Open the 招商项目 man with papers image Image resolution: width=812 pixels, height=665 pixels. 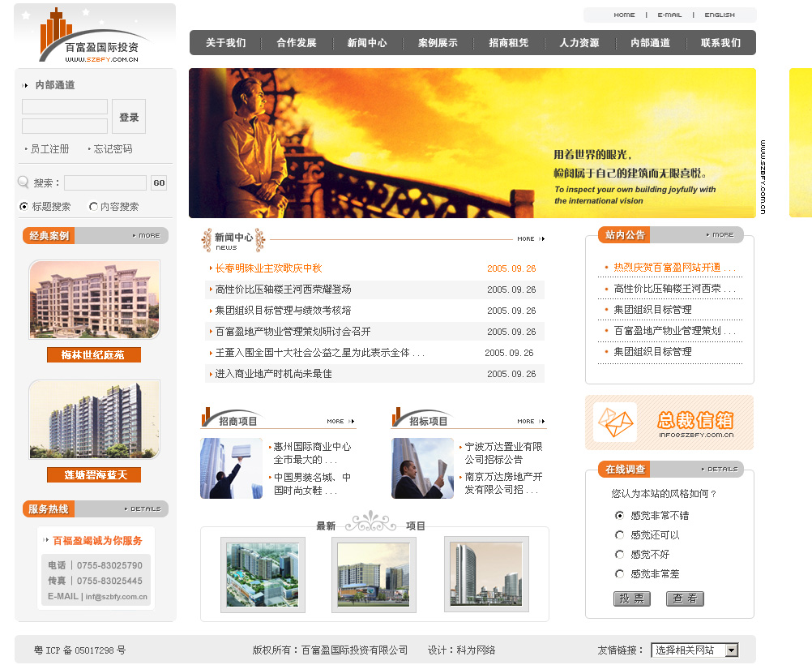(x=232, y=469)
